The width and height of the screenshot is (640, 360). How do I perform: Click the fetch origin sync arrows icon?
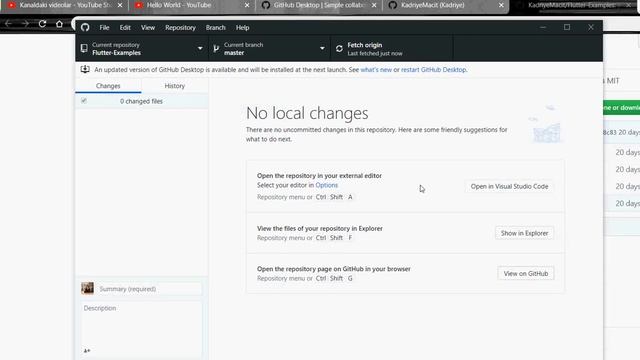[339, 49]
